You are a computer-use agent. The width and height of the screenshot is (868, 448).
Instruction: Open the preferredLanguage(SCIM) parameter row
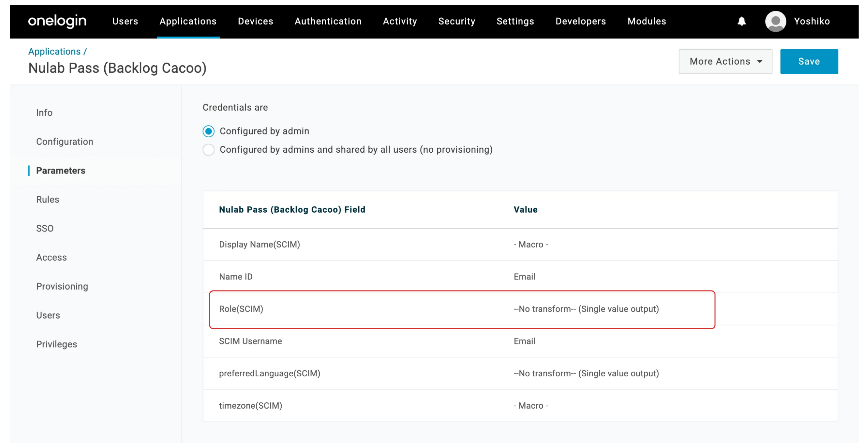[520, 374]
